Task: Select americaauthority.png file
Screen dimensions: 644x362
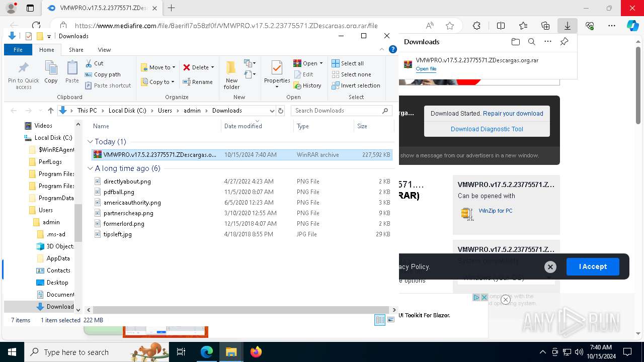Action: click(132, 203)
